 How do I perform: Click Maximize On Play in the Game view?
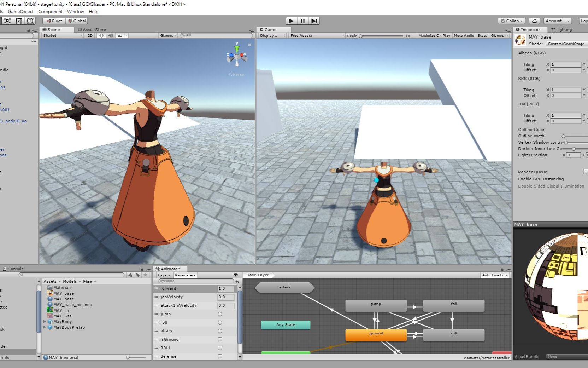(x=434, y=35)
